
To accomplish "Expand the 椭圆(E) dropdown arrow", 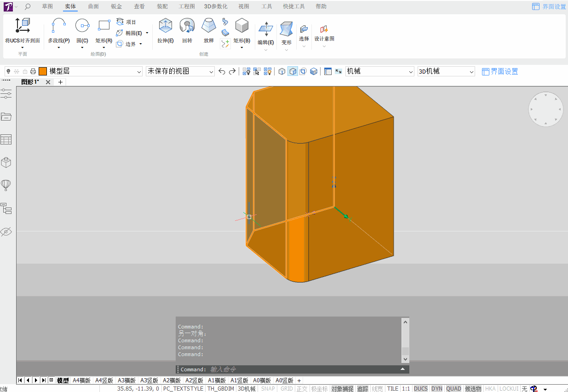I will 147,33.
